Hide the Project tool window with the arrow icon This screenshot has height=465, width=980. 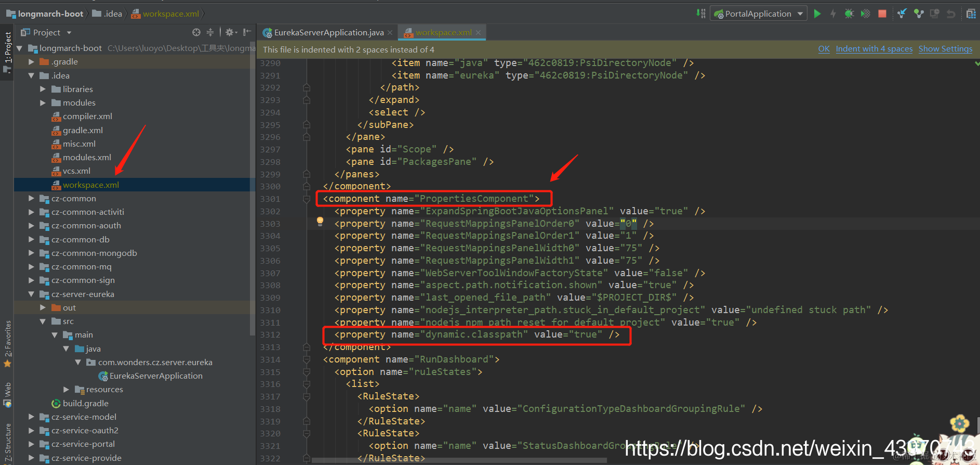(x=247, y=32)
